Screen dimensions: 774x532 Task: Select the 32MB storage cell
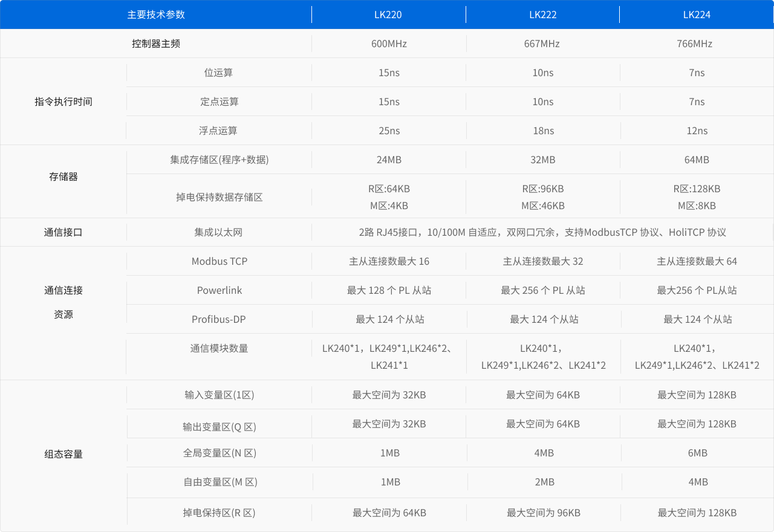543,160
